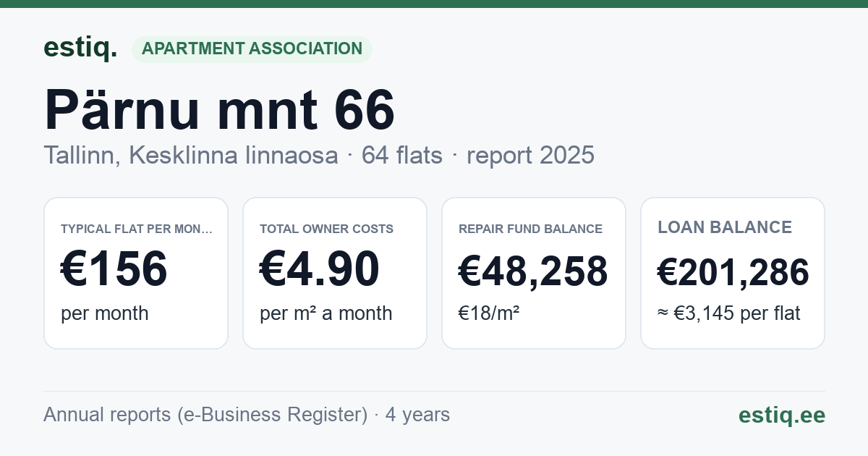The image size is (868, 456).
Task: Click the APARTMENT ASSOCIATION badge
Action: click(252, 48)
